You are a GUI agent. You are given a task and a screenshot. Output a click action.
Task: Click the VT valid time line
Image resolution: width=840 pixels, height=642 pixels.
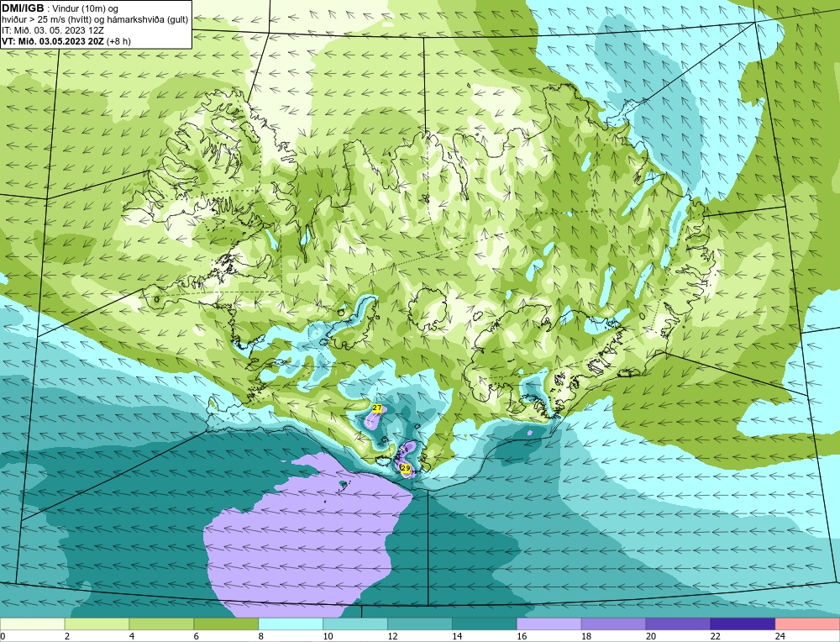(x=66, y=40)
